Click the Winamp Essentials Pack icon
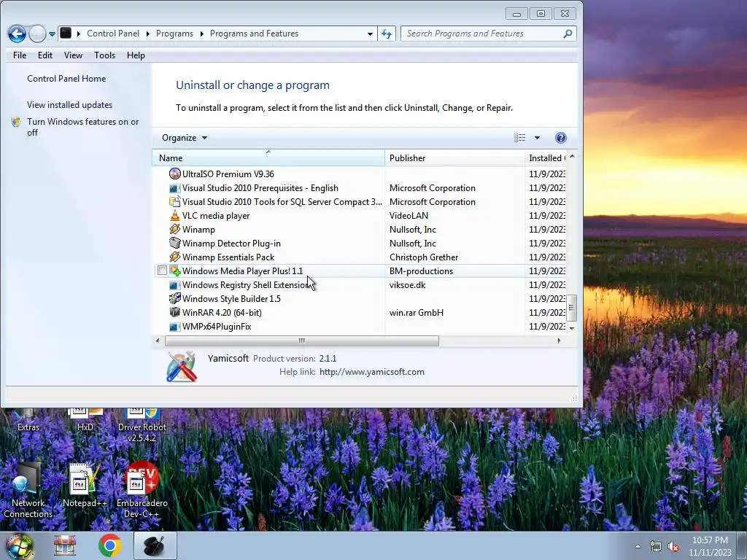Viewport: 747px width, 560px height. coord(175,257)
